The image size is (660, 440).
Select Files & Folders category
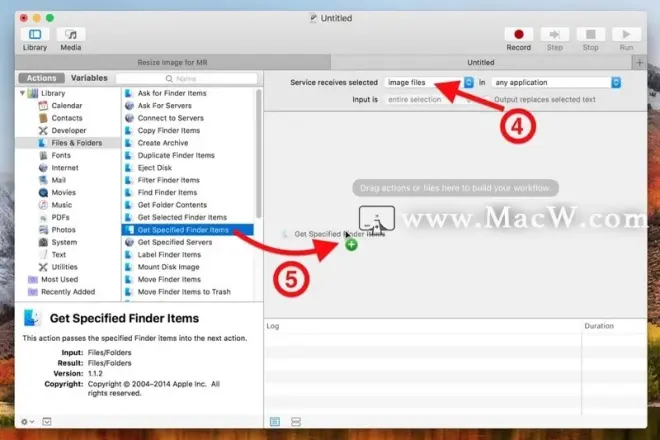68,143
